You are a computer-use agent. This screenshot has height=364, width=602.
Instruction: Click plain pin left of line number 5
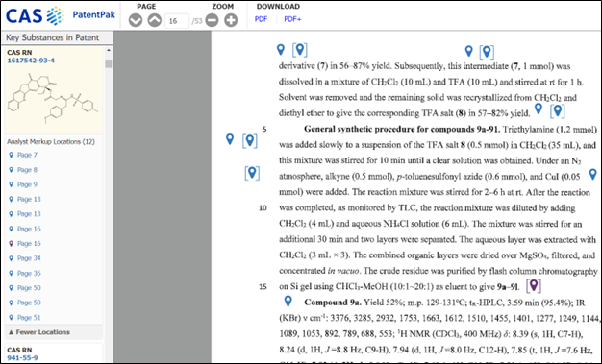(x=230, y=139)
